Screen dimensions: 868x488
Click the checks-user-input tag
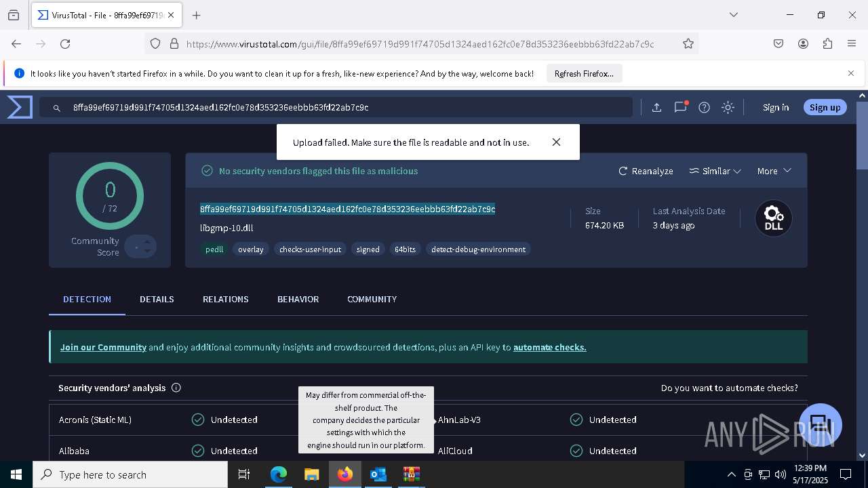click(310, 249)
